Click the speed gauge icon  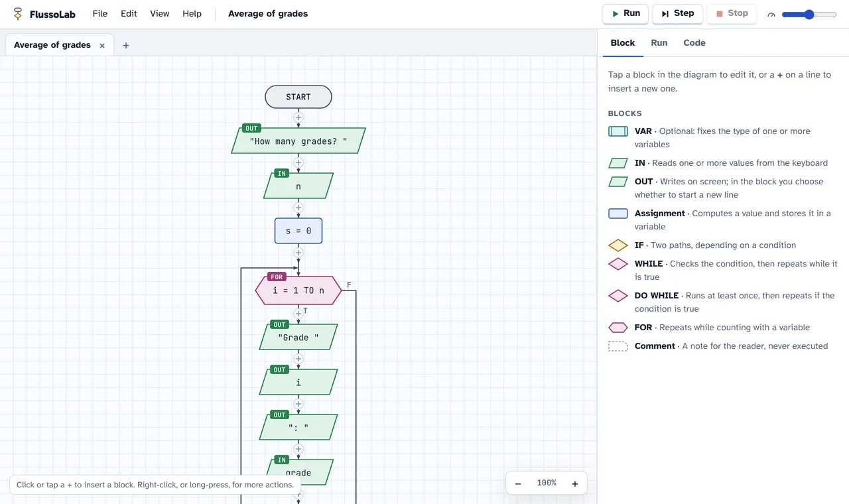click(x=771, y=15)
